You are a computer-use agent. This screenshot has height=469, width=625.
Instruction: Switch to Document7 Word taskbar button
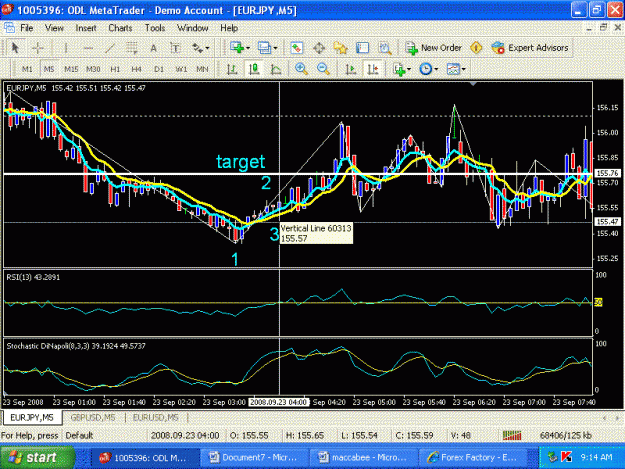click(x=253, y=457)
